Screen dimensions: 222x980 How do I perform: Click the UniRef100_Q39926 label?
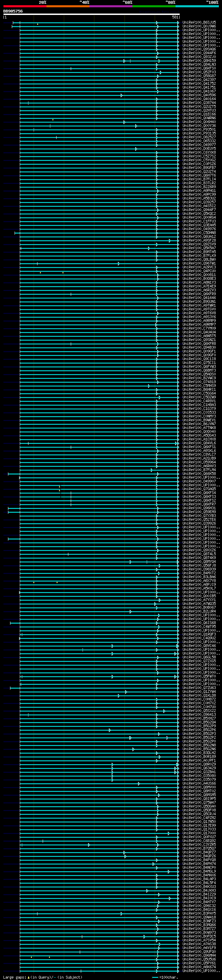pyautogui.click(x=199, y=523)
